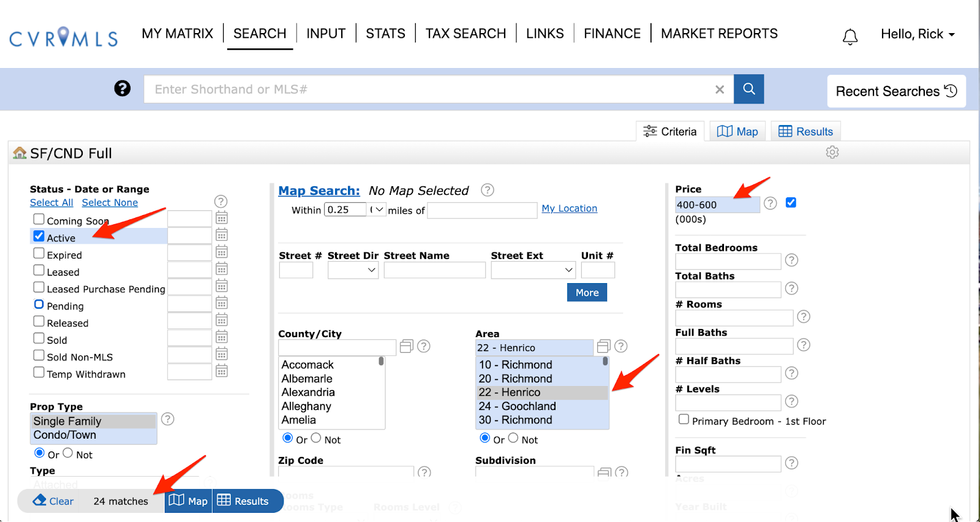The height and width of the screenshot is (522, 980).
Task: Show help for Fin Sqft field
Action: 792,463
